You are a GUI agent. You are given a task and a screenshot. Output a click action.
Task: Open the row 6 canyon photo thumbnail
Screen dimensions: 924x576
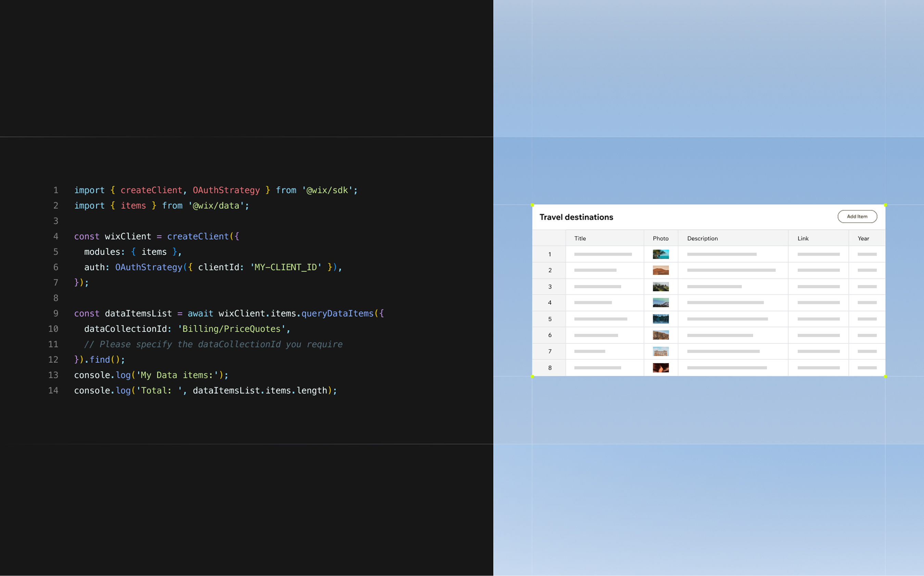tap(660, 335)
